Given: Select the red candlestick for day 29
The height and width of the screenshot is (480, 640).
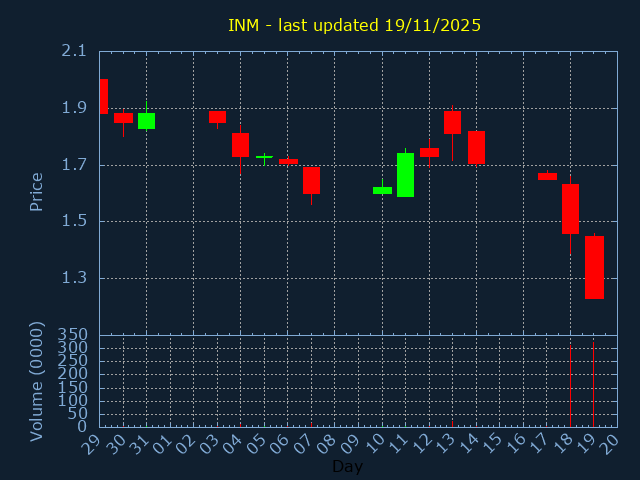Looking at the screenshot, I should click(x=104, y=96).
